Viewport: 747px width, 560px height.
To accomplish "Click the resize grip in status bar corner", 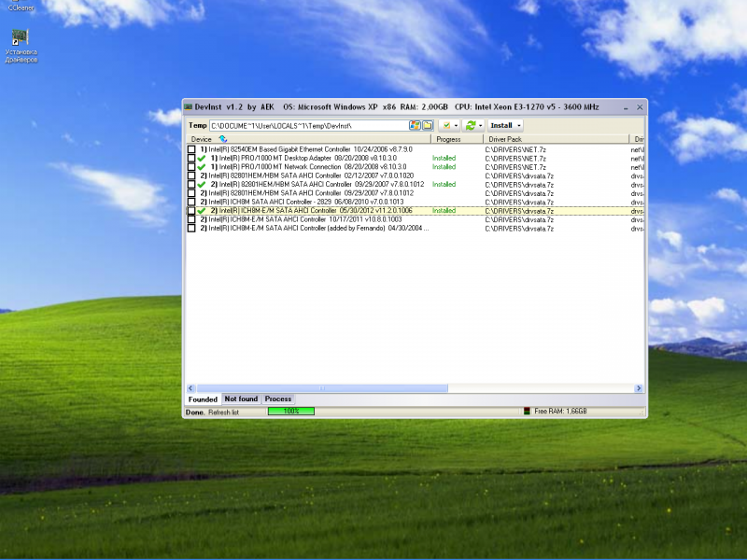I will pos(641,412).
